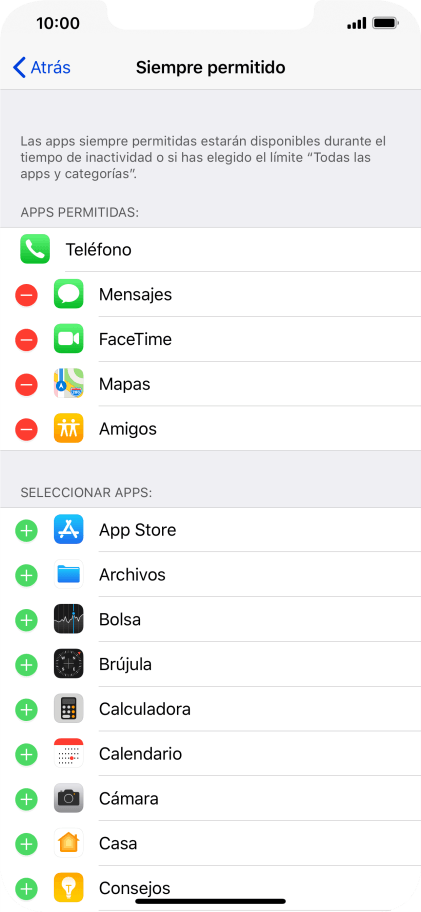Add Bolsa using its green plus
This screenshot has width=421, height=912.
pos(26,619)
